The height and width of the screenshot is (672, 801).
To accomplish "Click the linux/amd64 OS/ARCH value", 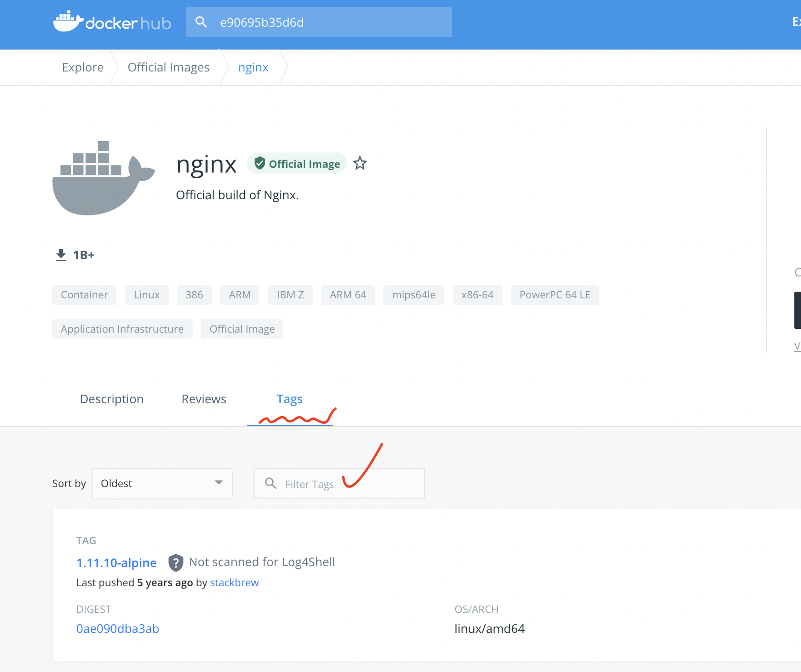I will pyautogui.click(x=490, y=629).
